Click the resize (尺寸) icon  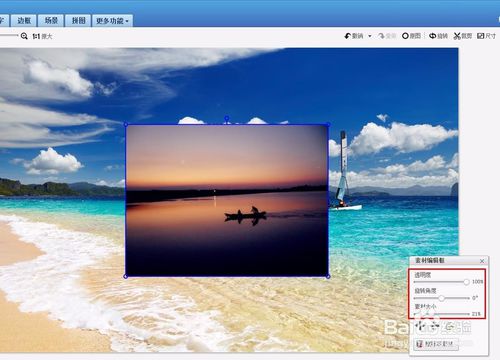480,36
